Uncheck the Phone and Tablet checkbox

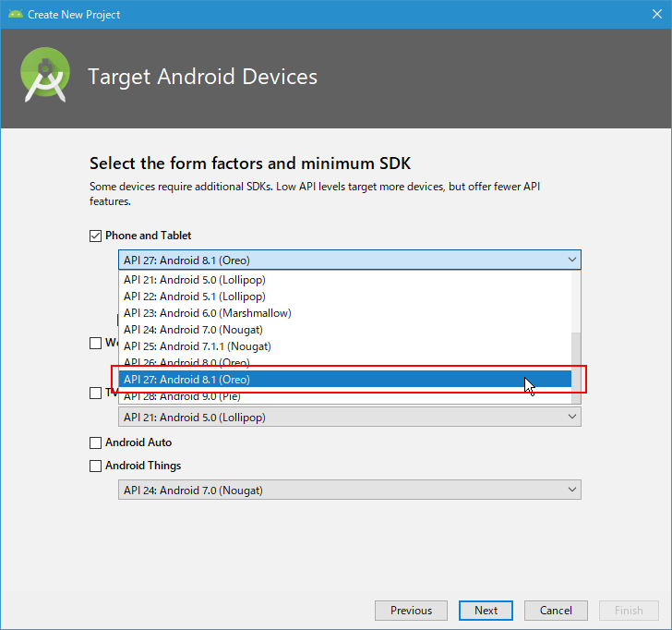click(95, 236)
